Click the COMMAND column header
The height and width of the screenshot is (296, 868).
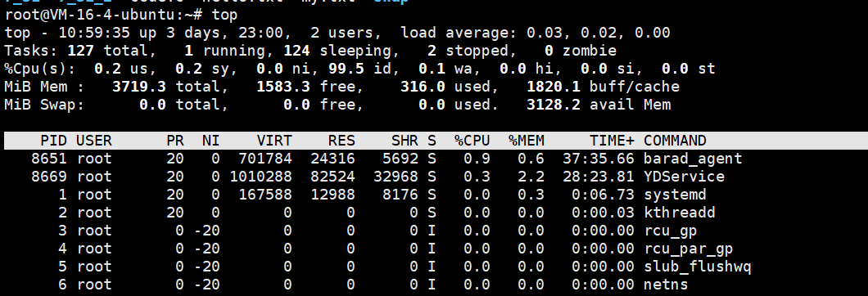click(x=675, y=141)
